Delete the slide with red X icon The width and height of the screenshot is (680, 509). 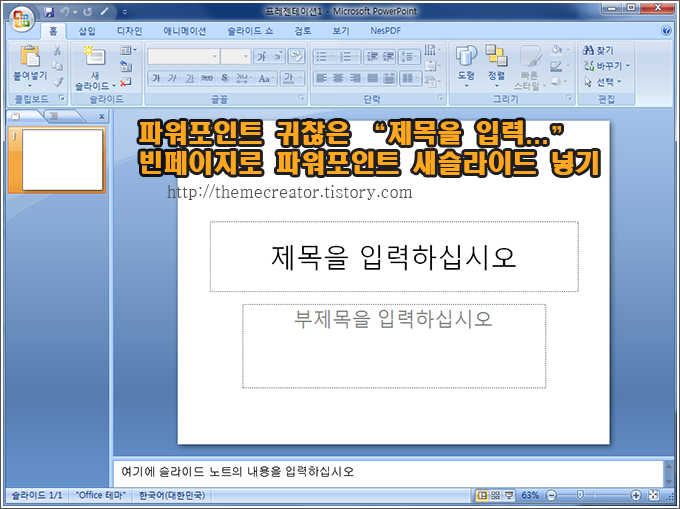pyautogui.click(x=126, y=82)
